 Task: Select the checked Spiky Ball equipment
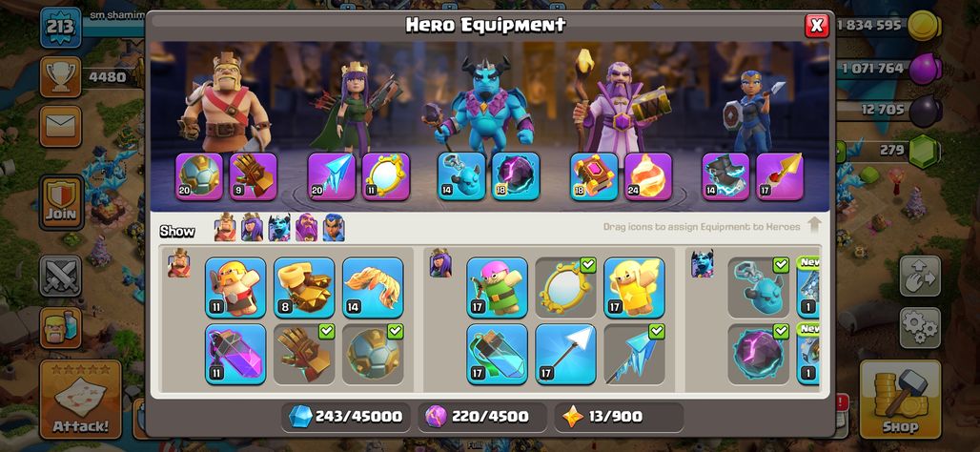(x=373, y=354)
